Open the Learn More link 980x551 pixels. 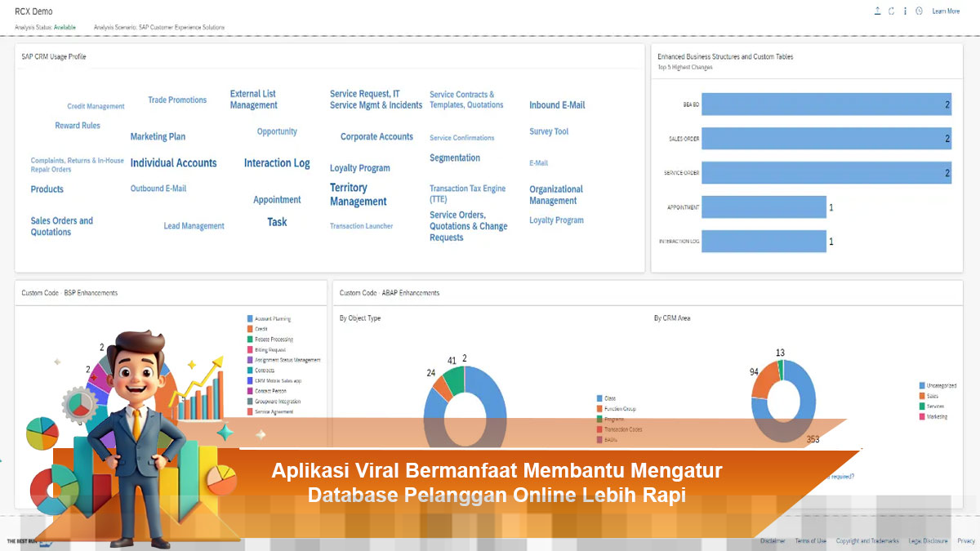tap(945, 11)
